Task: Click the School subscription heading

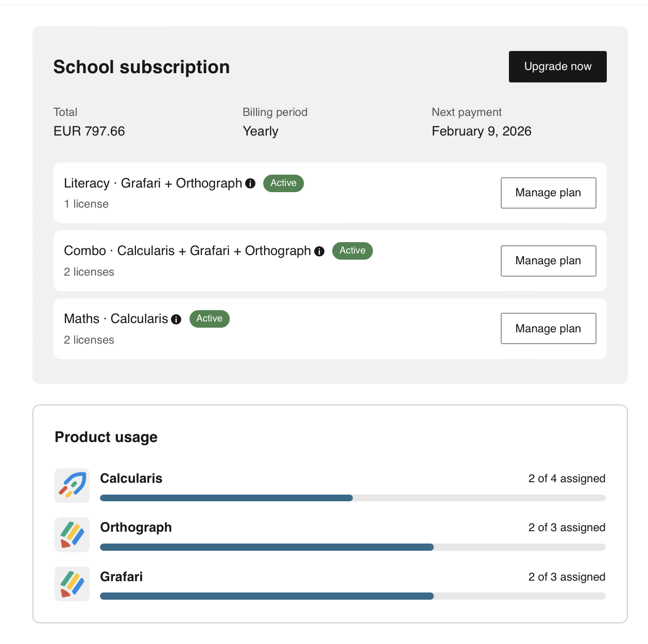Action: 142,67
